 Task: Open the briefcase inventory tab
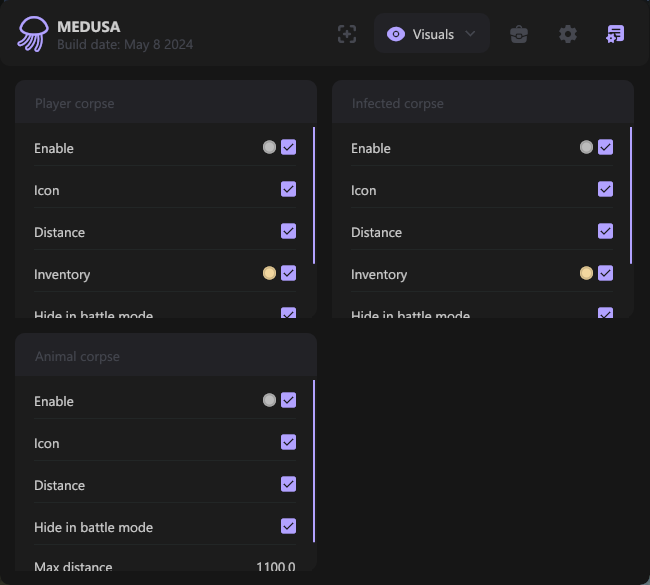519,34
